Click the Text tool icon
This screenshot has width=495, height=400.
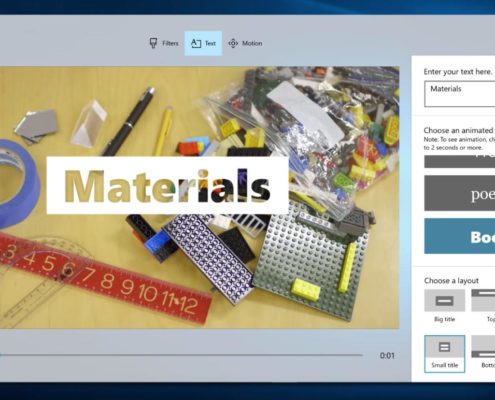[196, 43]
